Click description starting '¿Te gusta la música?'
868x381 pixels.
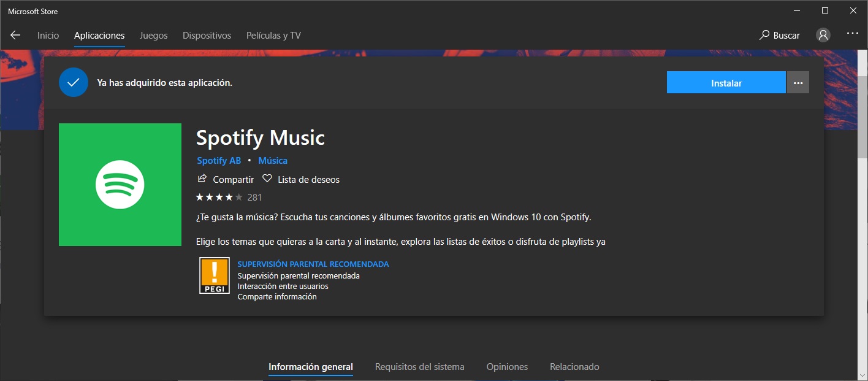tap(394, 217)
